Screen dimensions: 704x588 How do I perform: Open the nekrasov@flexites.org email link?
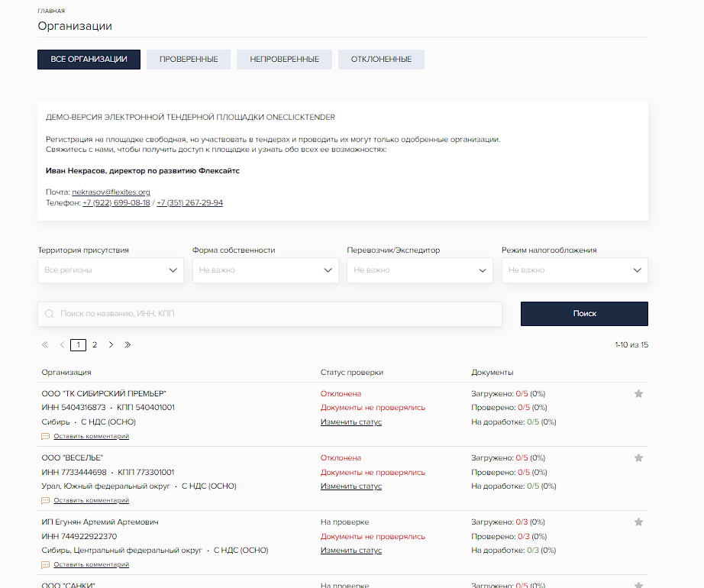(x=111, y=192)
